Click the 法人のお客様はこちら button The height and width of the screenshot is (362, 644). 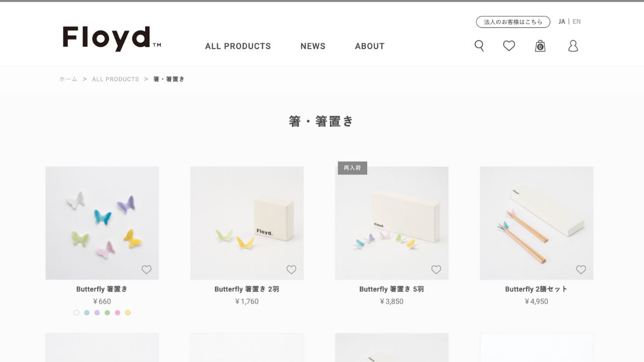[x=513, y=22]
